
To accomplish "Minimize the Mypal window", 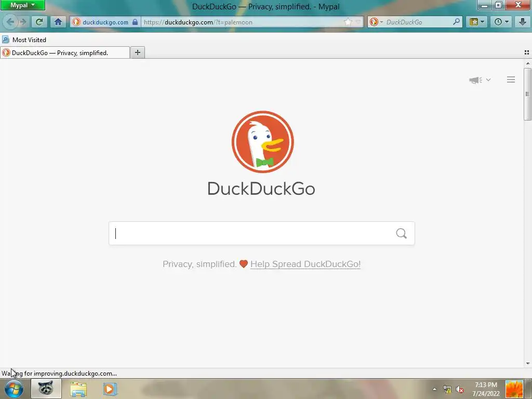I will point(484,5).
